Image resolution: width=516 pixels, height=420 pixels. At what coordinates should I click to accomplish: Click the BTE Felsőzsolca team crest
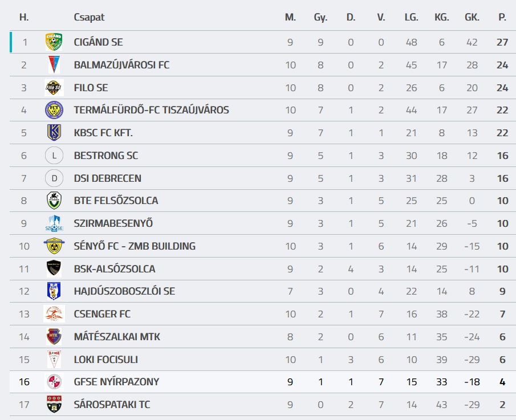tap(54, 201)
